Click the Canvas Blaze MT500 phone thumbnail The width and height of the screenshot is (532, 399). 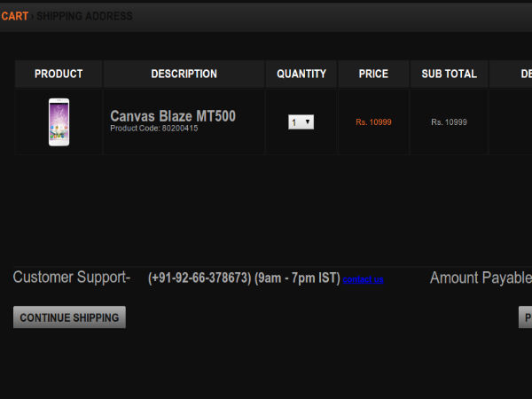(59, 121)
